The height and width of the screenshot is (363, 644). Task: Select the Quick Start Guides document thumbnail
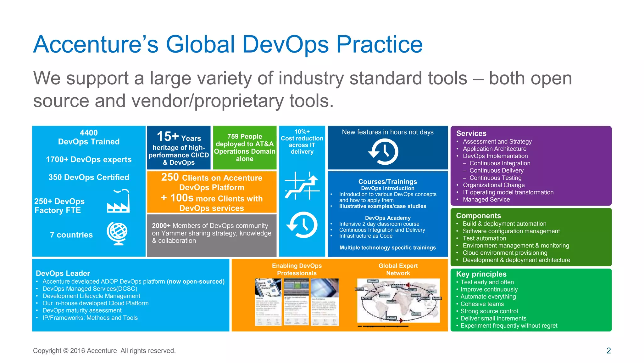pyautogui.click(x=268, y=302)
